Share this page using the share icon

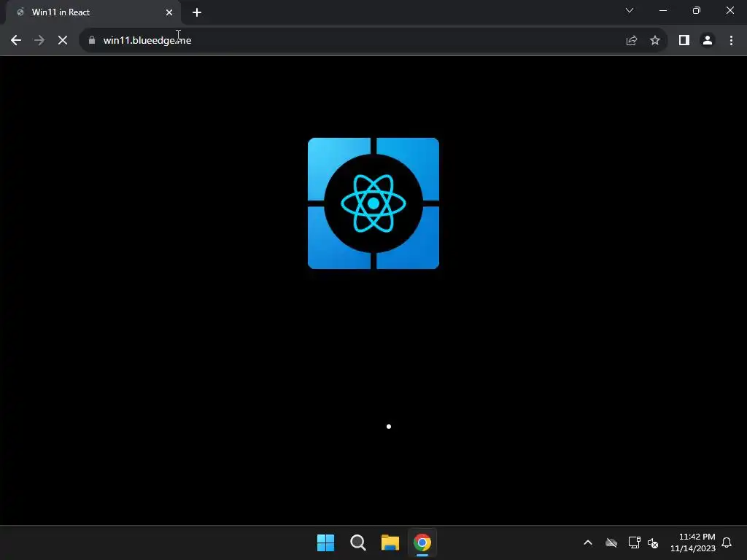[x=632, y=41]
